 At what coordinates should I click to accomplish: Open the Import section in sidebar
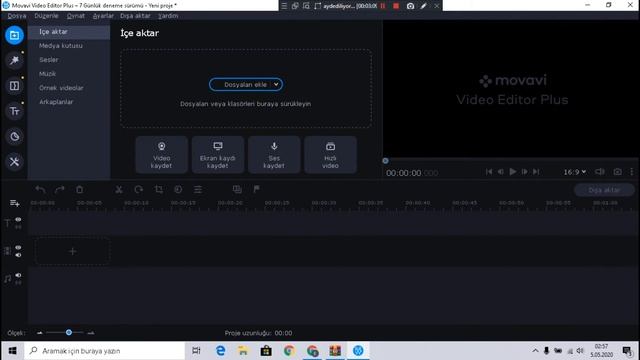coord(14,35)
